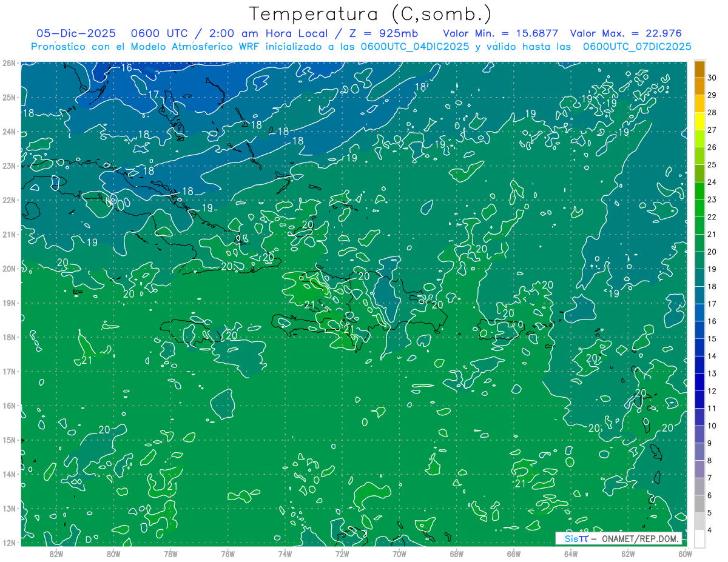Click the 22N latitude axis label
The height and width of the screenshot is (562, 728).
[9, 200]
